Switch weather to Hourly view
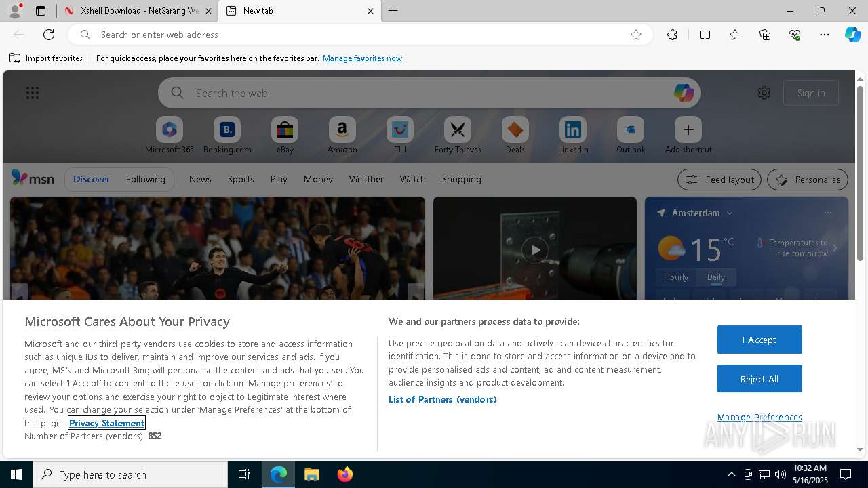 click(x=676, y=277)
